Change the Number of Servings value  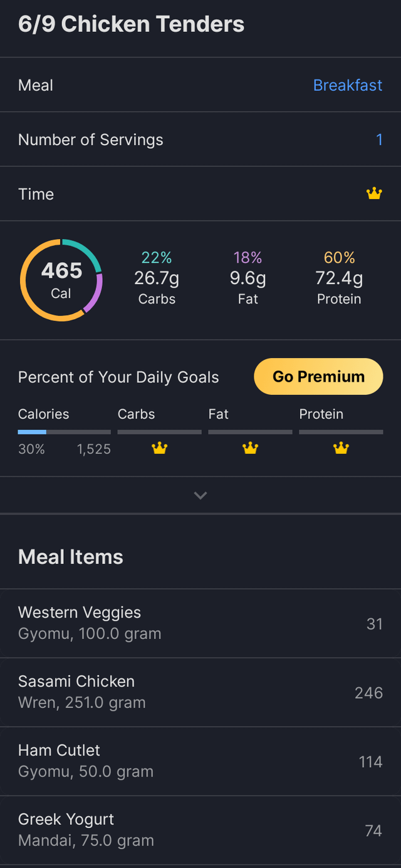tap(379, 140)
